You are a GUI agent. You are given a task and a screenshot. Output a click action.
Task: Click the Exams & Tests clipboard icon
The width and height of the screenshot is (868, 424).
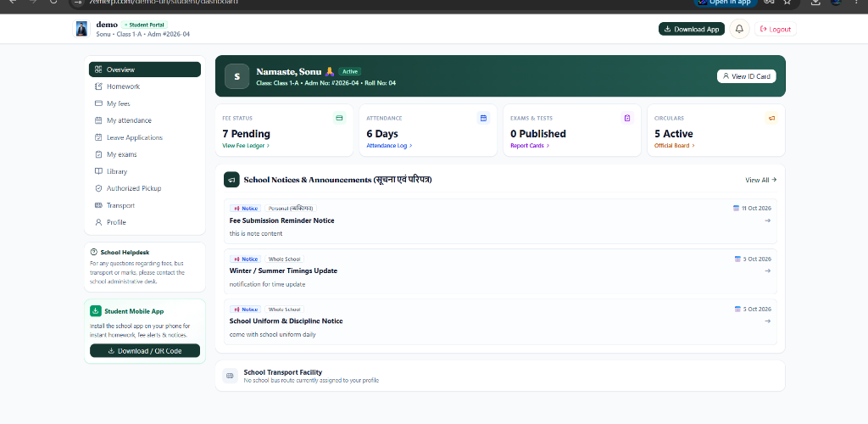(x=627, y=118)
